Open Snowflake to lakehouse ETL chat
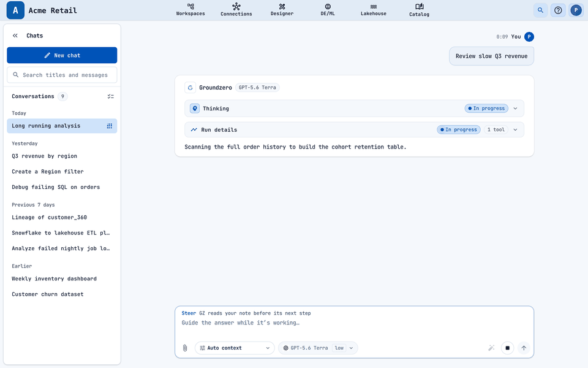The width and height of the screenshot is (588, 368). click(x=62, y=233)
